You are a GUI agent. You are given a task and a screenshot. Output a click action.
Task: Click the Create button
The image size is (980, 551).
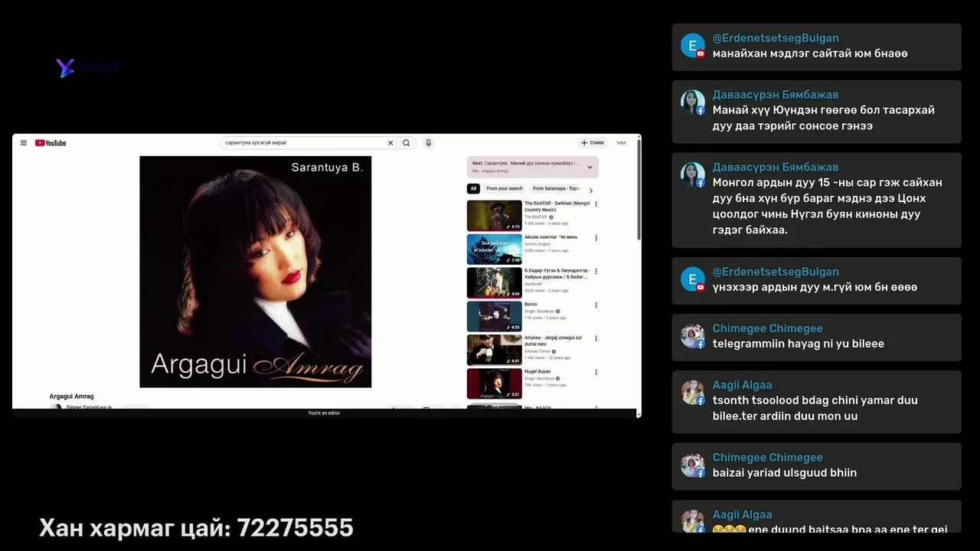[593, 143]
